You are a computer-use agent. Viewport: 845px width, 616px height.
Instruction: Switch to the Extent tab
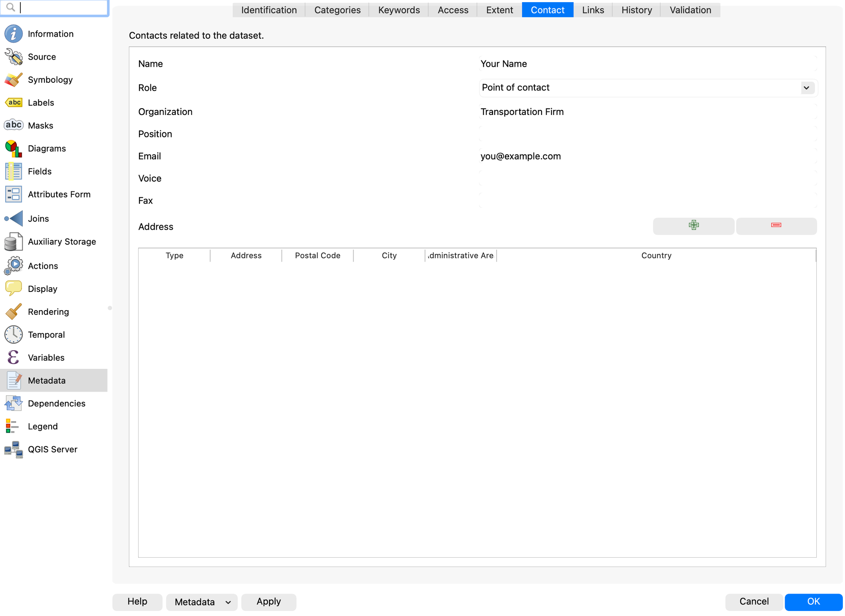click(499, 10)
